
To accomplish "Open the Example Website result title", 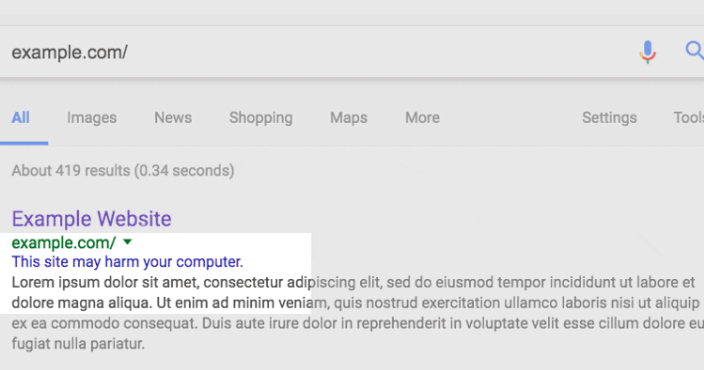I will [x=92, y=219].
